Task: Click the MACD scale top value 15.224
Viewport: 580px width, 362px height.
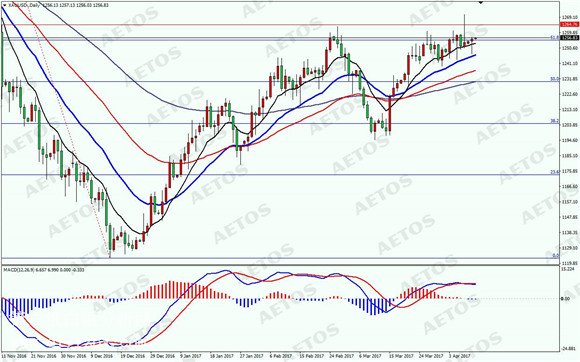Action: coord(567,269)
